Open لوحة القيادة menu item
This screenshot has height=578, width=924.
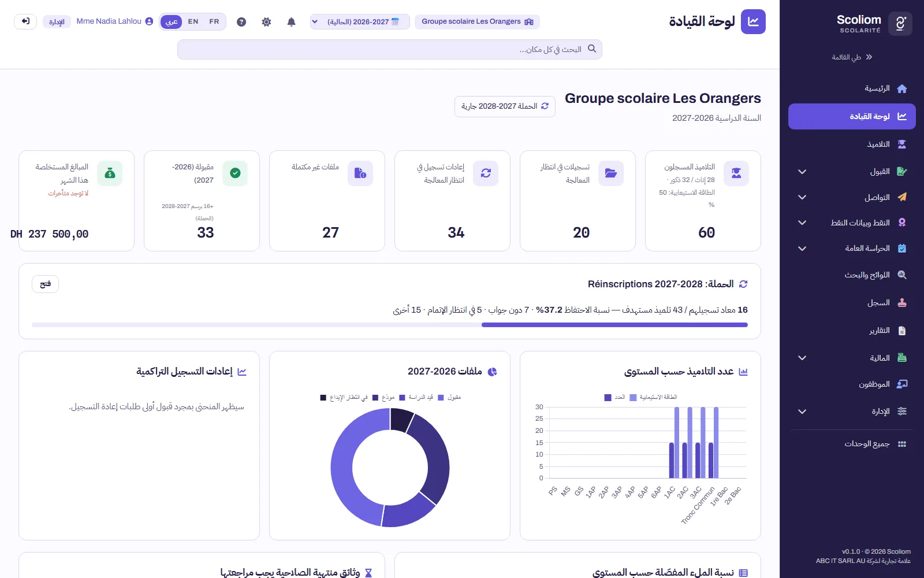(852, 117)
